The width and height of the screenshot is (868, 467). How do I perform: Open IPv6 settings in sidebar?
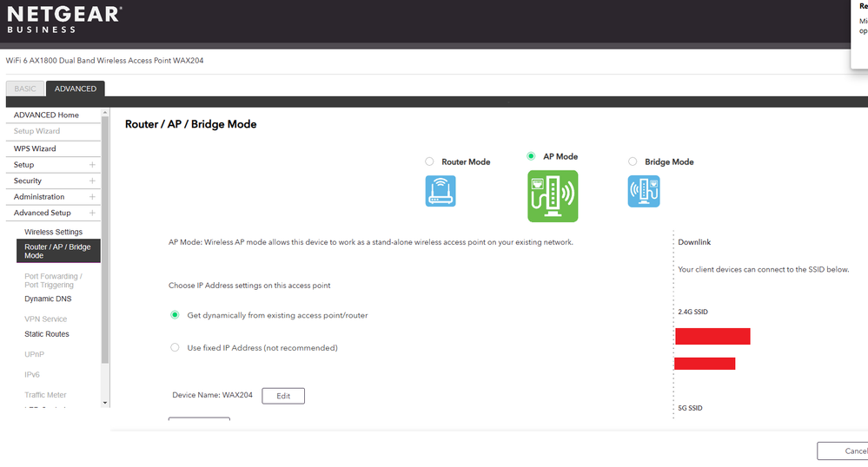[32, 375]
